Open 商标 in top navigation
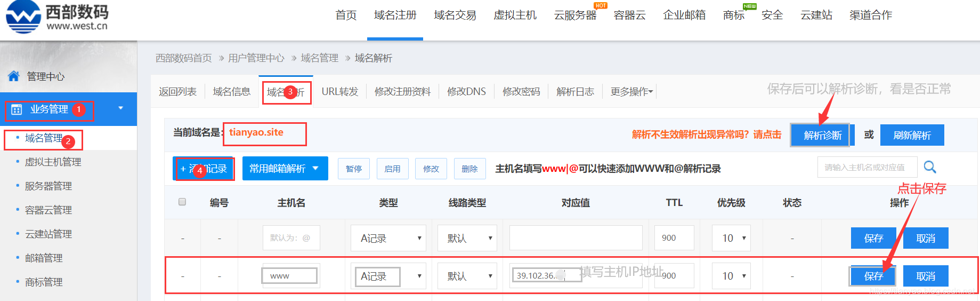The image size is (980, 301). pyautogui.click(x=733, y=15)
